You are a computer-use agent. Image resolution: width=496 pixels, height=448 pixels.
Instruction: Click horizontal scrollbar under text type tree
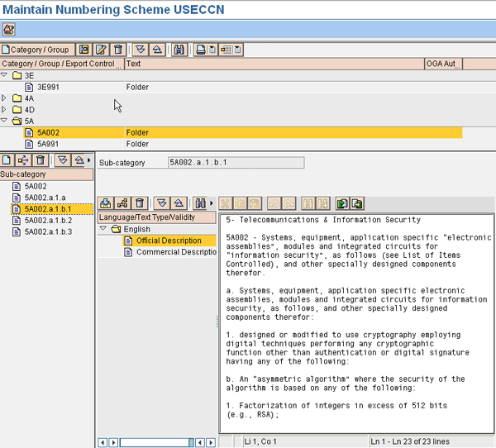click(157, 442)
